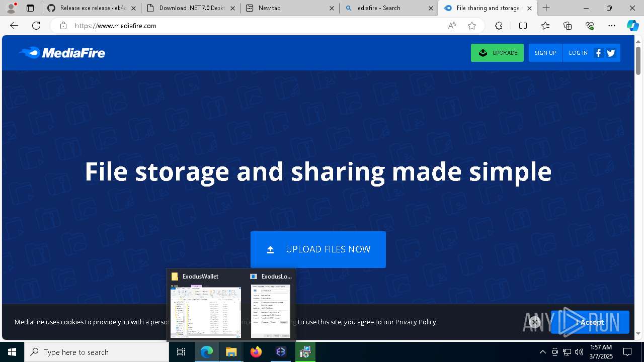Open Copilot sidebar
Viewport: 644px width, 362px height.
pos(632,26)
